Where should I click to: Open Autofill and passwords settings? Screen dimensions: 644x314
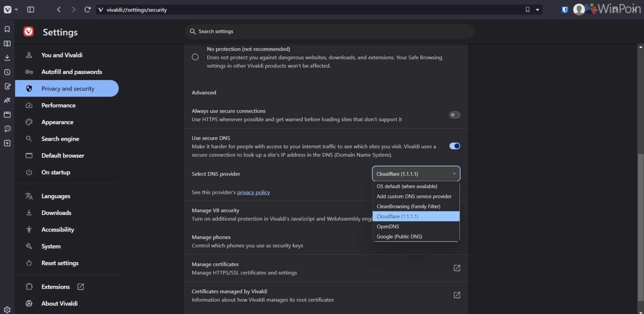(67, 72)
